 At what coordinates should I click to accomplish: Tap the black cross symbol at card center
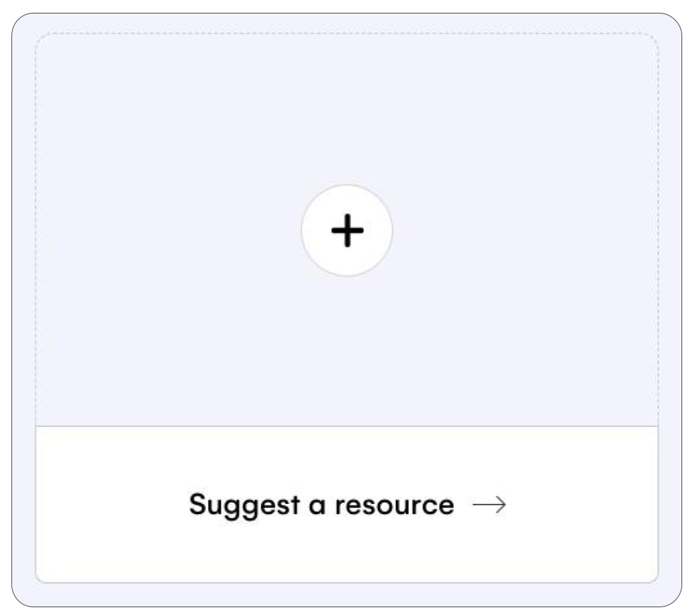tap(347, 230)
